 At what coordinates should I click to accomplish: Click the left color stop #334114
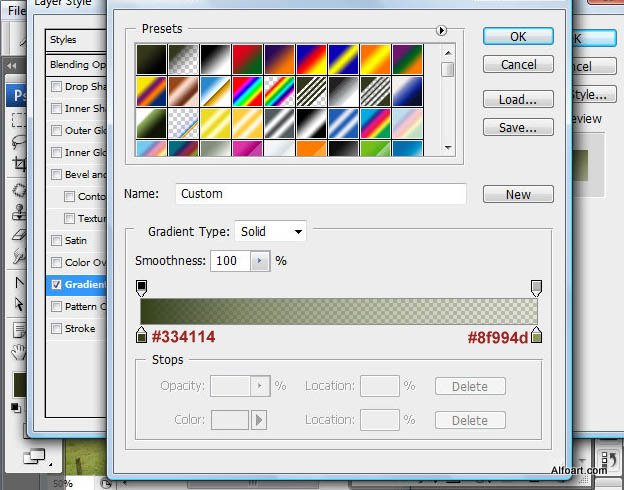click(x=141, y=337)
